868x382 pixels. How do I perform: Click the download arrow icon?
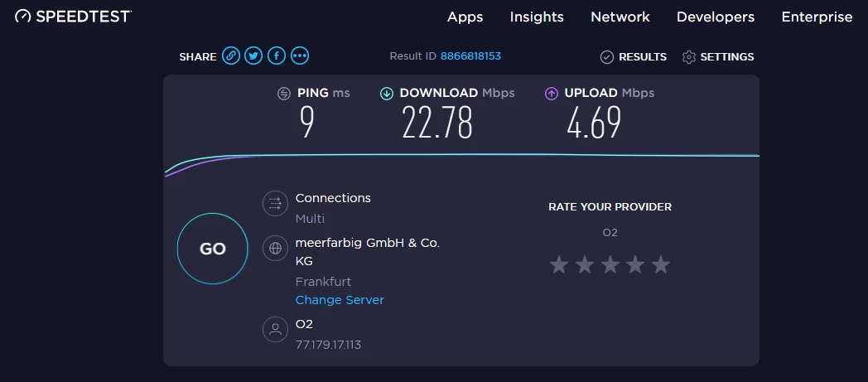[x=386, y=94]
